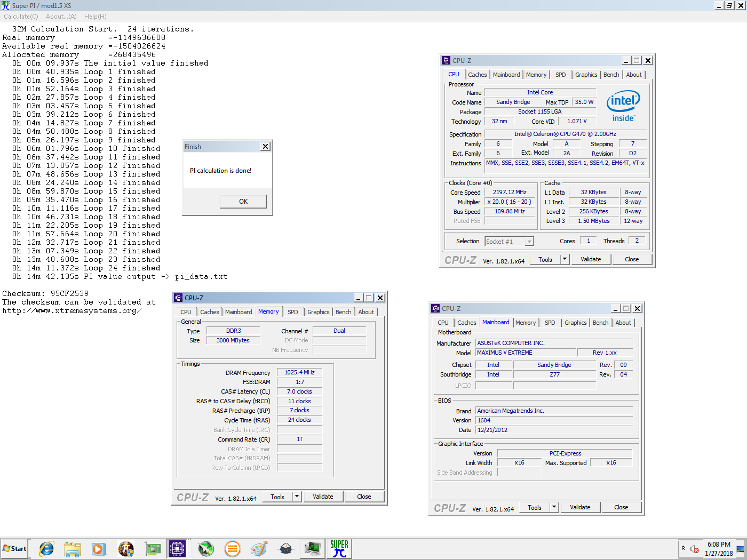The width and height of the screenshot is (747, 560).
Task: Click the CPU-Z icon in the Mainboard window title
Action: pos(435,308)
